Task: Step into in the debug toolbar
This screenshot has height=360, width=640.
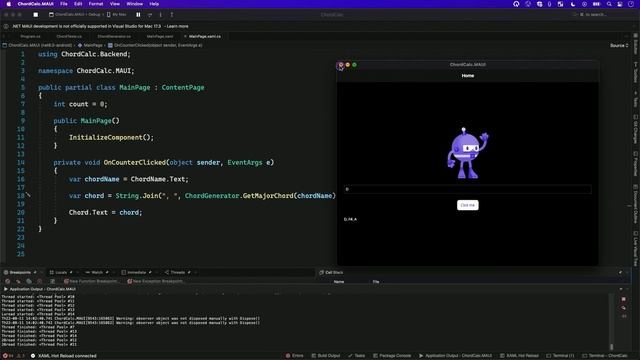Action: 160,15
